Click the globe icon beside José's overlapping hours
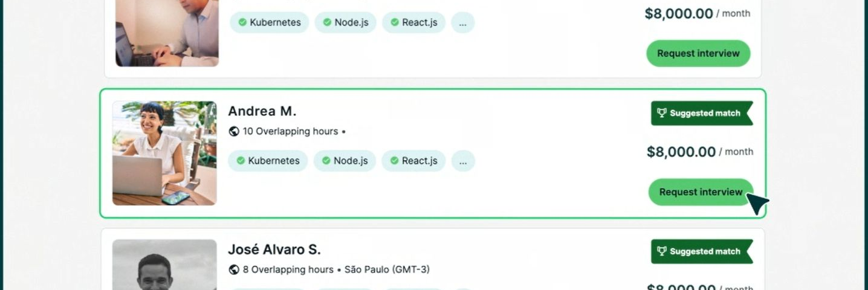Image resolution: width=868 pixels, height=290 pixels. 234,269
